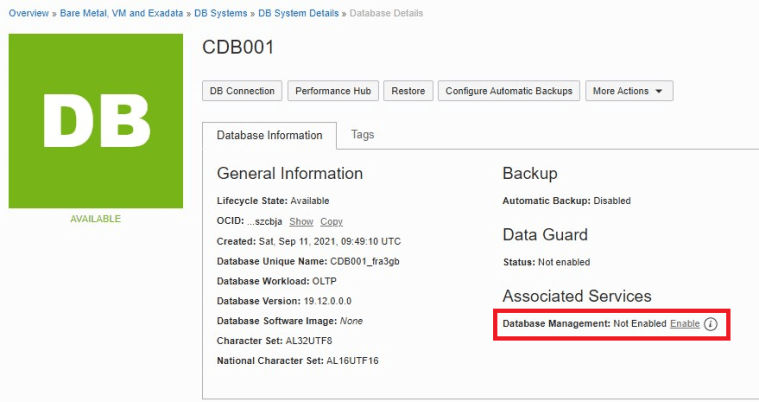Open the Performance Hub
Image resolution: width=759 pixels, height=402 pixels.
(x=333, y=91)
